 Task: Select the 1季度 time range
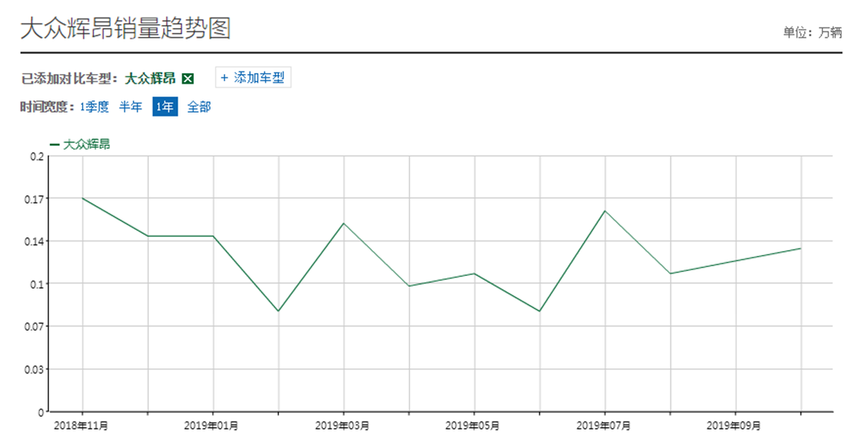click(x=94, y=107)
